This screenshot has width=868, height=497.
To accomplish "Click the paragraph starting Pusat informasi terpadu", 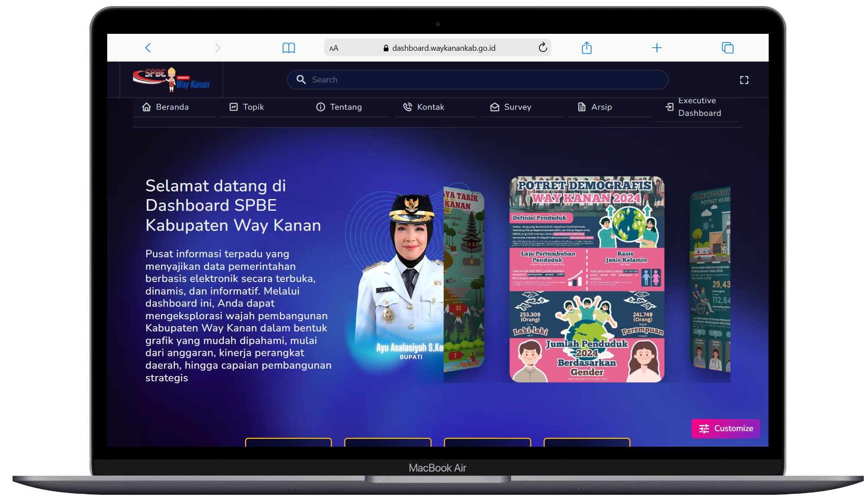I will pos(238,316).
